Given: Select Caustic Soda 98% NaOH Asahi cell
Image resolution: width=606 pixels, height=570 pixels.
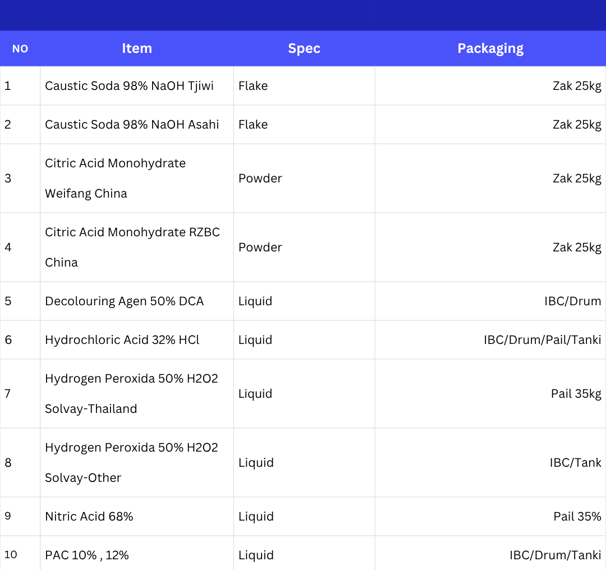Looking at the screenshot, I should coord(137,124).
